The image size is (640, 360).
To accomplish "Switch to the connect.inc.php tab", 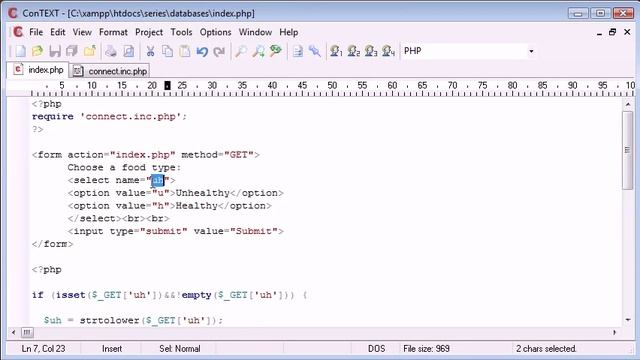I will [x=109, y=71].
